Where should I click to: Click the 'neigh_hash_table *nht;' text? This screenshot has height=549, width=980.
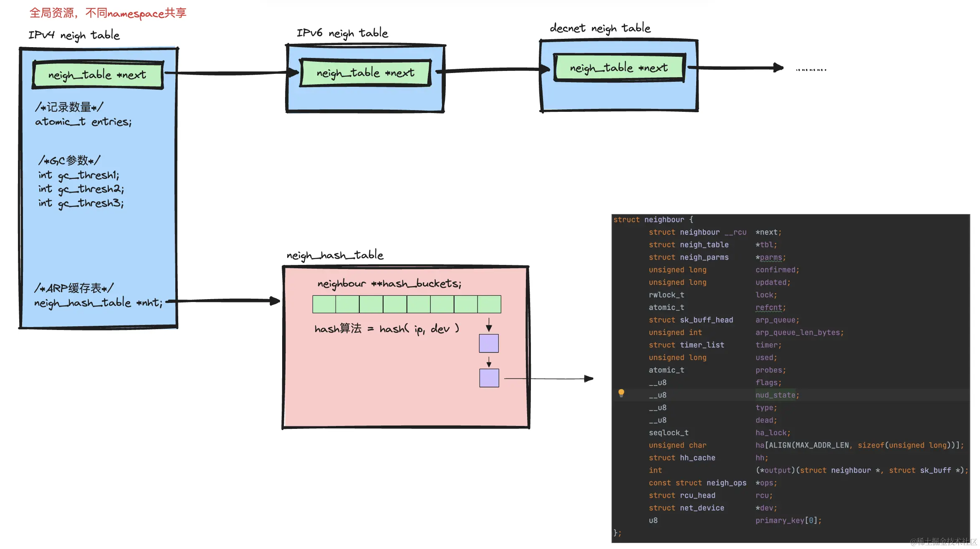[99, 302]
